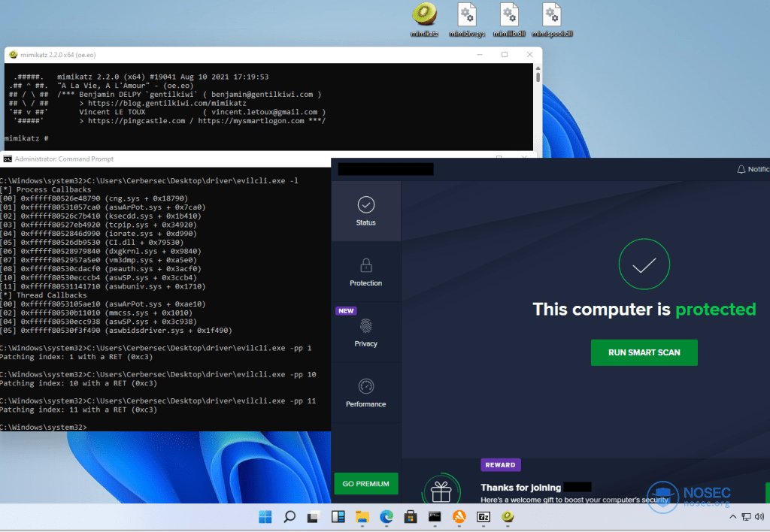Open 7-Zip from the taskbar
The image size is (770, 532).
pyautogui.click(x=484, y=517)
